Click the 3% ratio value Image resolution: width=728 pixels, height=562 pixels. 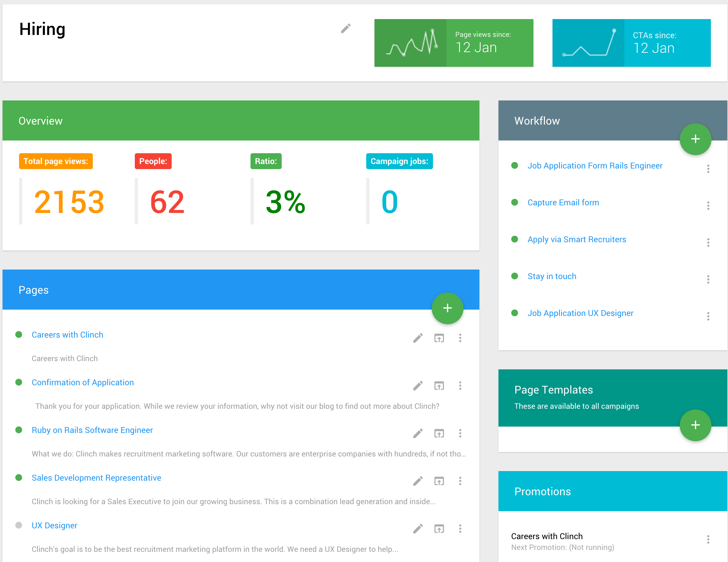coord(285,202)
